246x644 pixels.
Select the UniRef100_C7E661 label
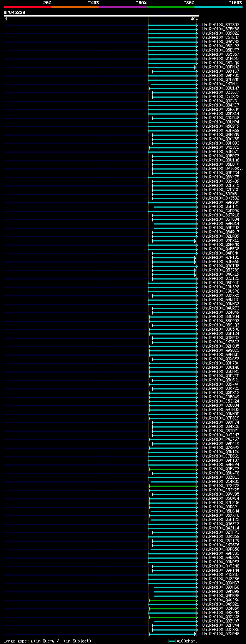(x=221, y=456)
